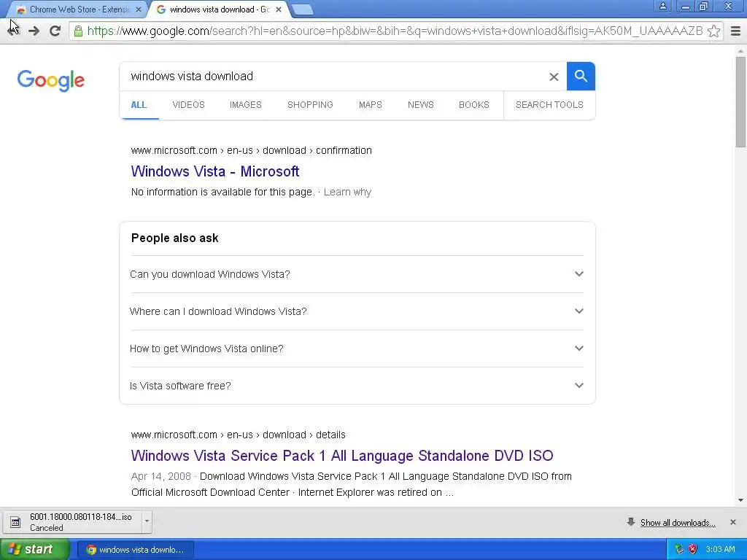Screen dimensions: 747x560
Task: Click the browser address bar URL
Action: [395, 31]
